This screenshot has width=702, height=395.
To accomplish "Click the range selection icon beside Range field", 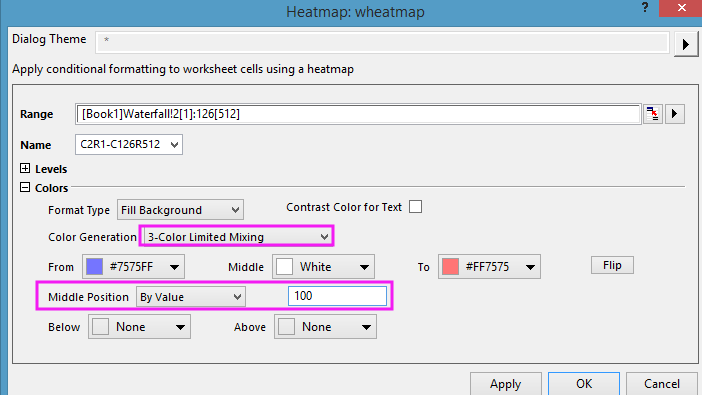I will pos(653,114).
